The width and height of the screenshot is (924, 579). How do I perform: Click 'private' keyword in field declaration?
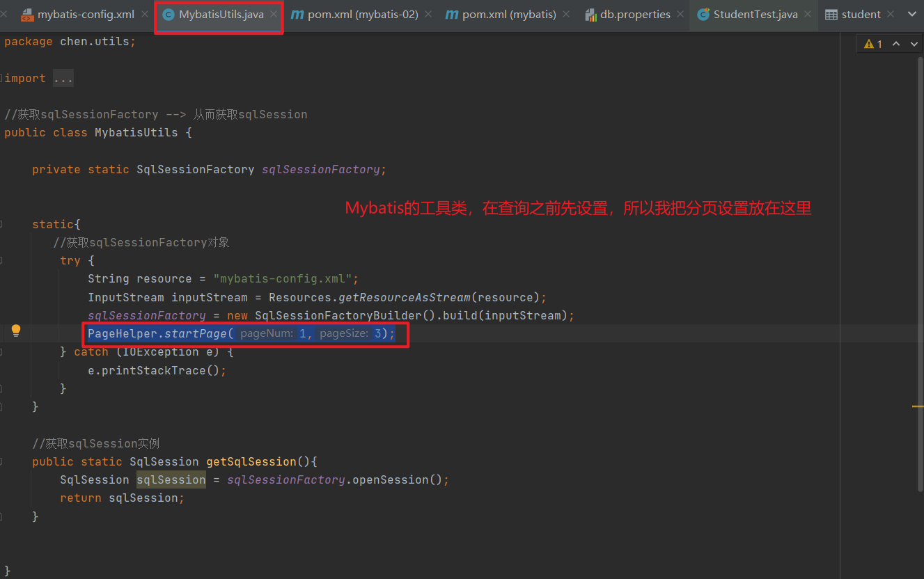coord(56,169)
